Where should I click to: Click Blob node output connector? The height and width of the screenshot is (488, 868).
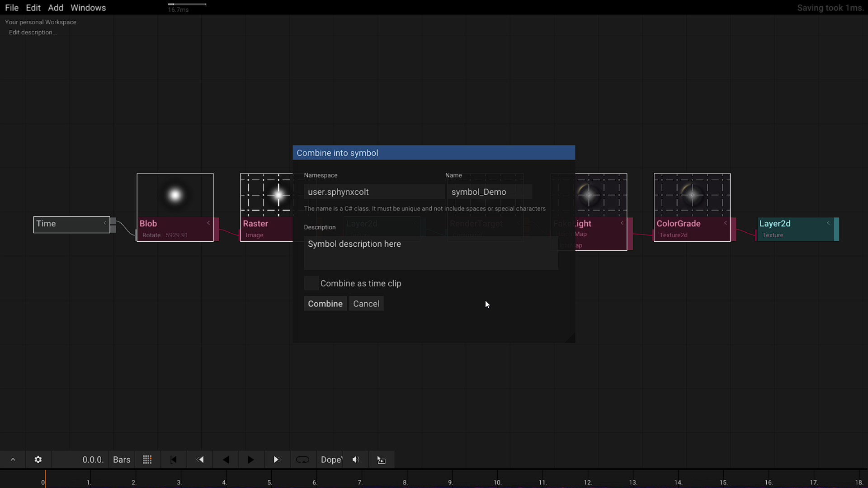(x=217, y=229)
